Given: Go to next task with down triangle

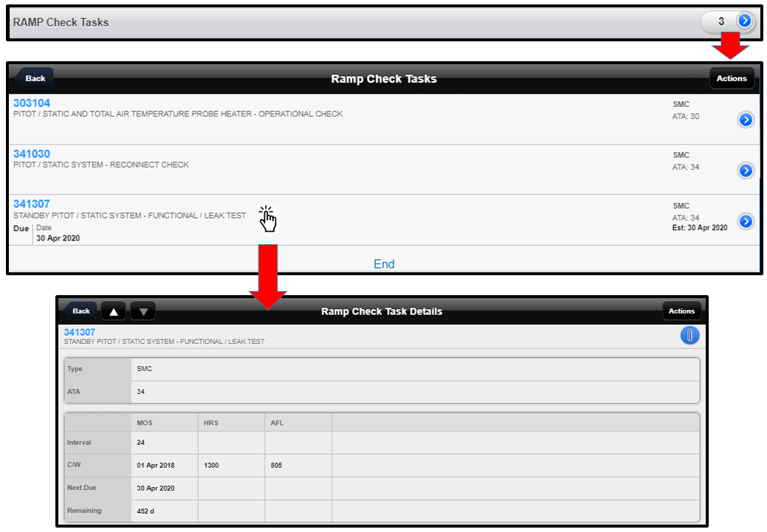Looking at the screenshot, I should click(143, 311).
